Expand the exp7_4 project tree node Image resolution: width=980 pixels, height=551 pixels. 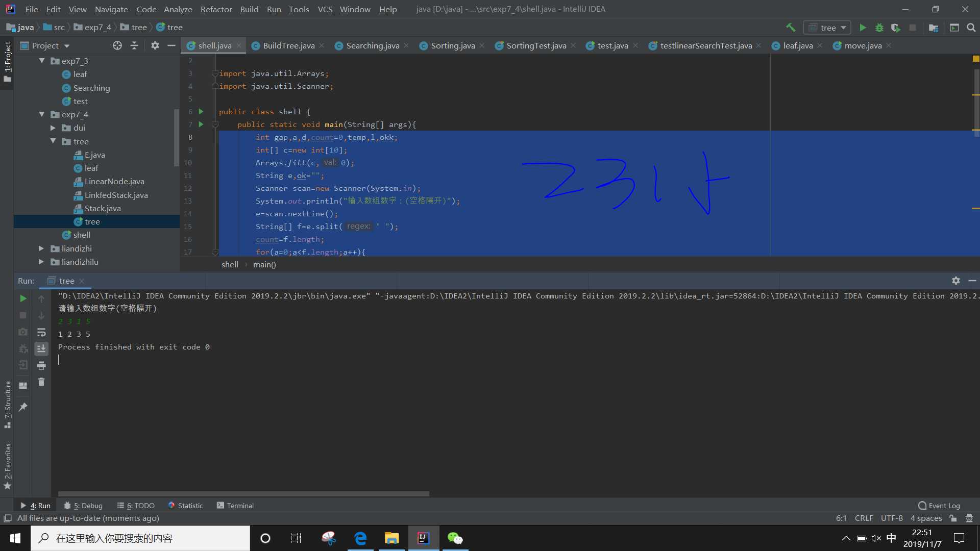point(40,114)
